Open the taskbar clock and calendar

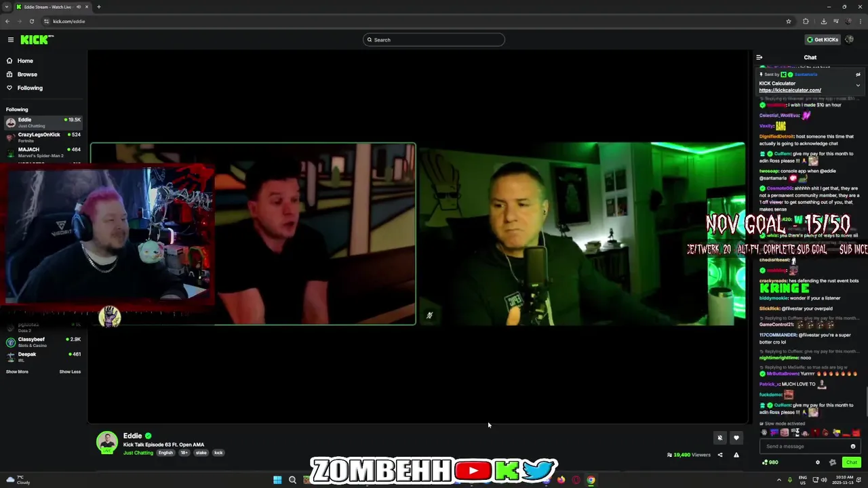844,480
